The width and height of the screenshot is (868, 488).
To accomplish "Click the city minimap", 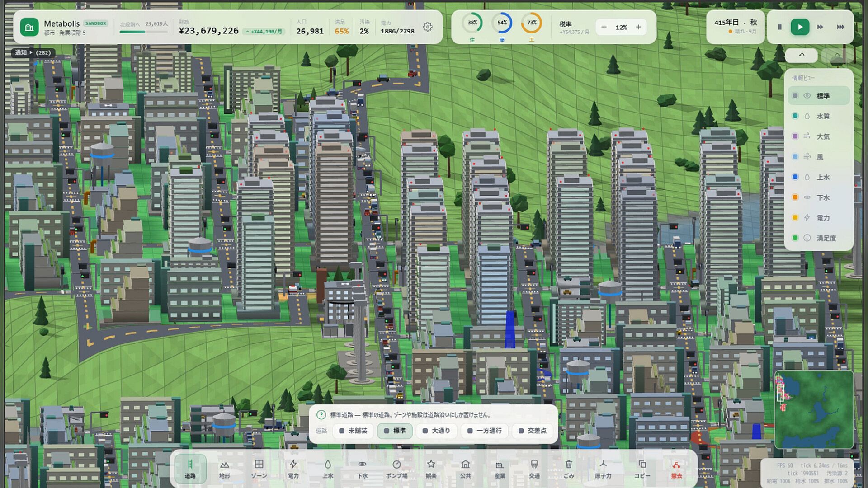I will (814, 409).
